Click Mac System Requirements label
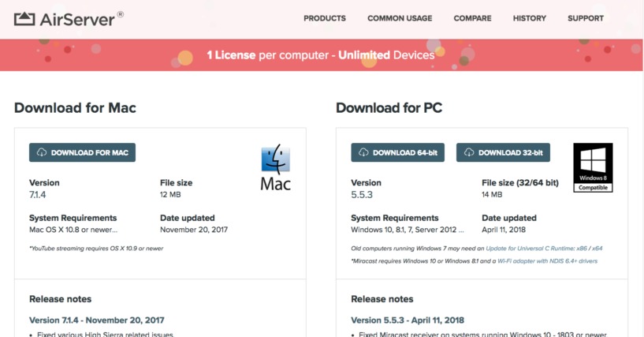The width and height of the screenshot is (644, 337). tap(73, 218)
